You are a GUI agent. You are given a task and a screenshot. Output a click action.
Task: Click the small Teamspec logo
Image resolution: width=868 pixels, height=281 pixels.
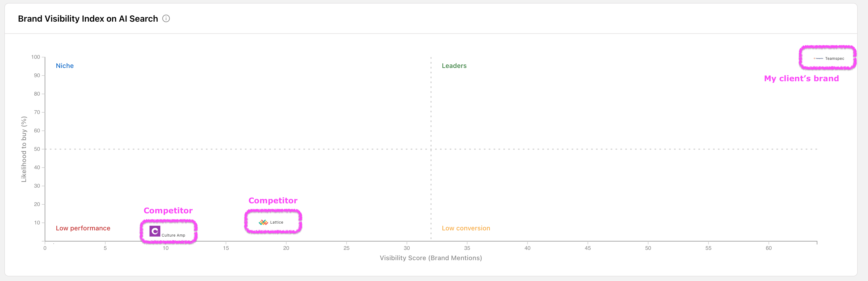[818, 58]
